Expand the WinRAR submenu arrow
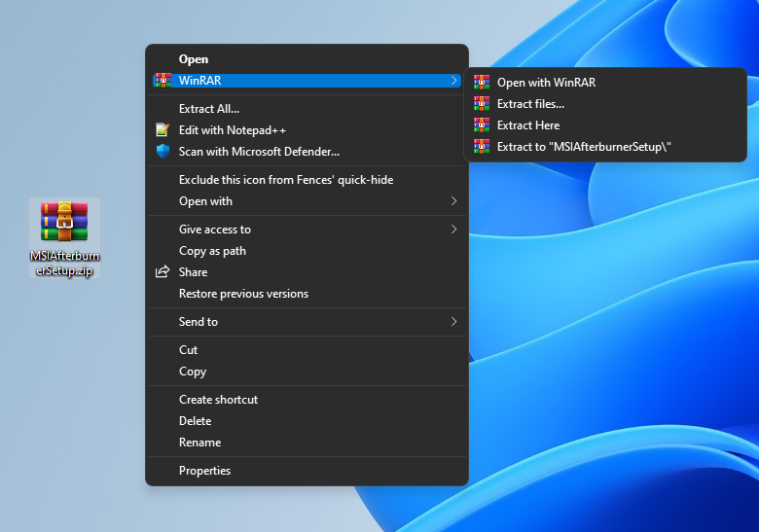759x532 pixels. point(453,81)
